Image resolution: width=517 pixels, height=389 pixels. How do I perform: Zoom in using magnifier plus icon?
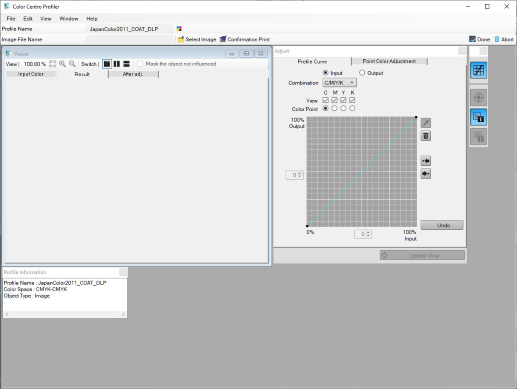[62, 64]
